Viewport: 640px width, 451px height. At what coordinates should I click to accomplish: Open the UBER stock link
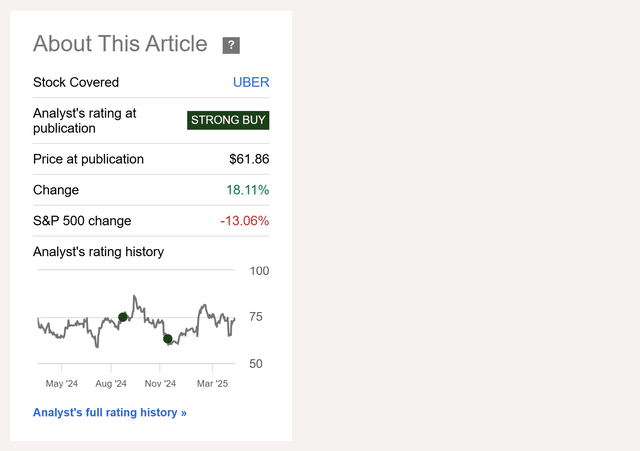click(x=251, y=82)
